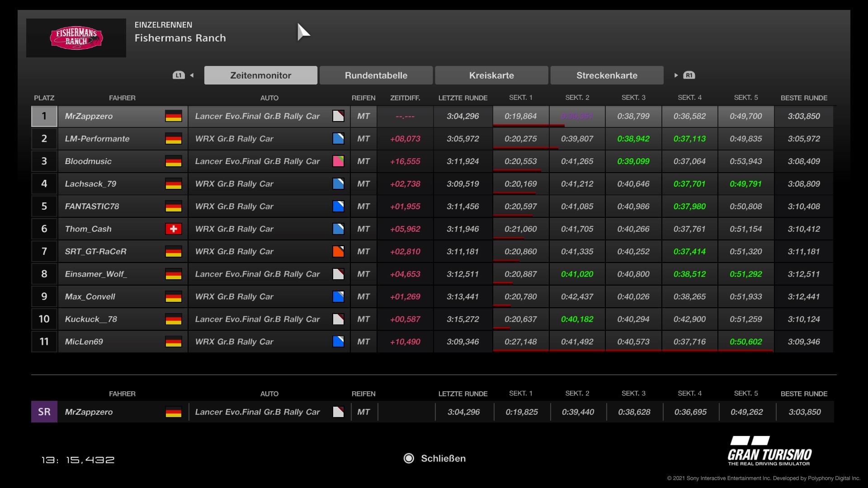Click the purple SR badge

pyautogui.click(x=44, y=412)
